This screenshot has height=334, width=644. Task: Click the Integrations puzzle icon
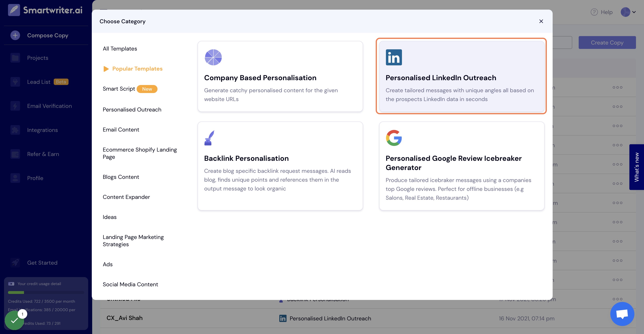pos(15,130)
